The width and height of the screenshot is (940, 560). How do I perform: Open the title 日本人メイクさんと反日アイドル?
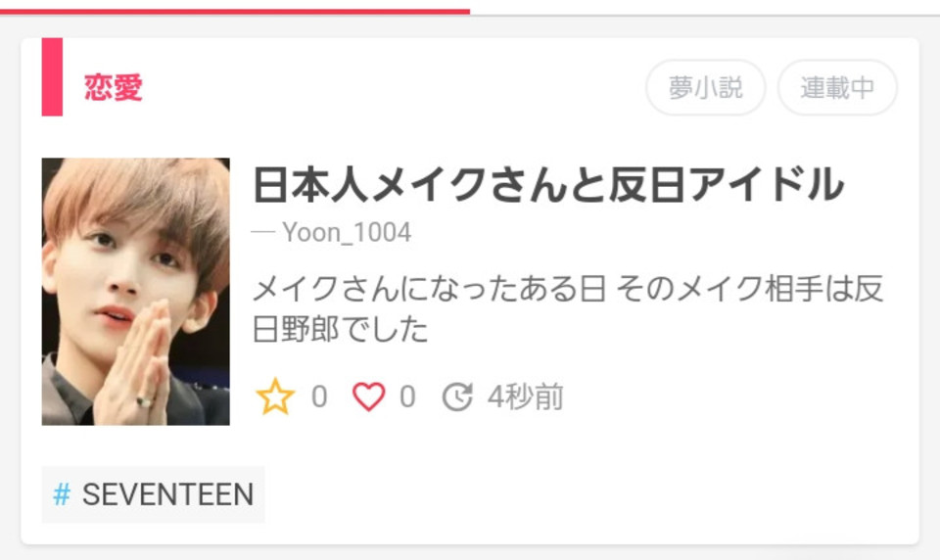pos(548,184)
